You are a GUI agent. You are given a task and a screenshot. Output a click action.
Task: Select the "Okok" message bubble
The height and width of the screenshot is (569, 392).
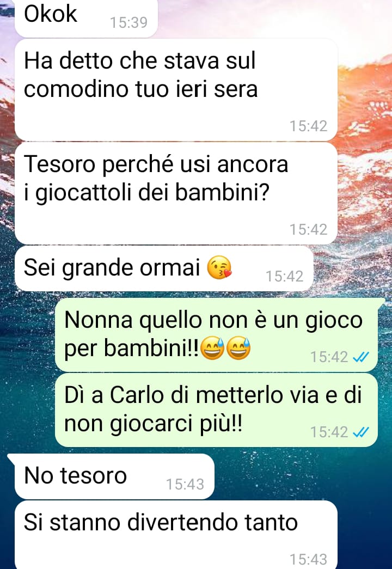tap(86, 17)
